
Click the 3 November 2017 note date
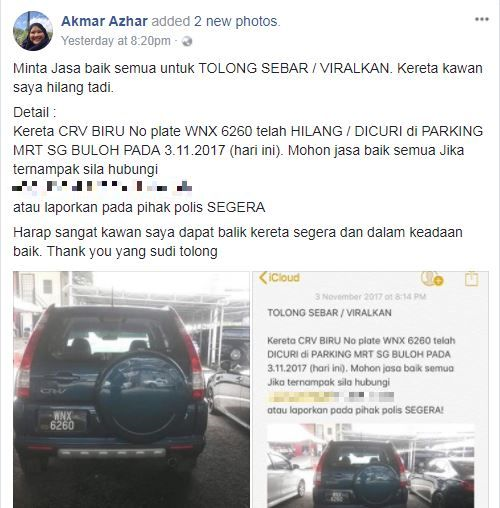(371, 296)
